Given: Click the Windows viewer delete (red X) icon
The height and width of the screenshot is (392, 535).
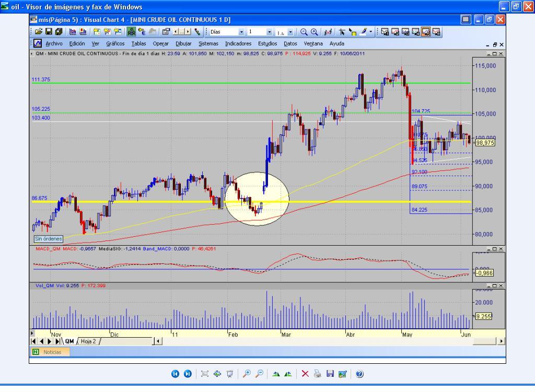Looking at the screenshot, I should click(305, 374).
